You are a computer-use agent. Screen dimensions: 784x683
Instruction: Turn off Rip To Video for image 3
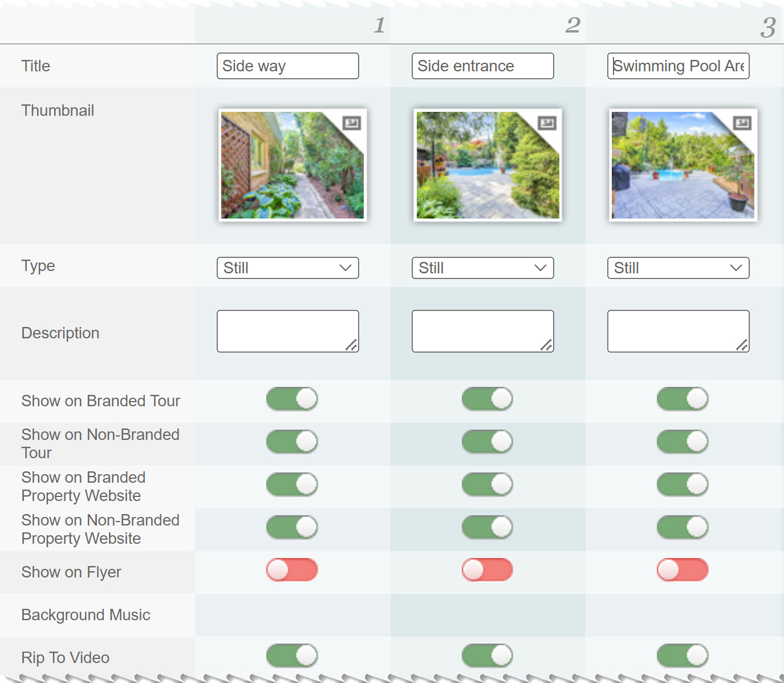[x=682, y=656]
